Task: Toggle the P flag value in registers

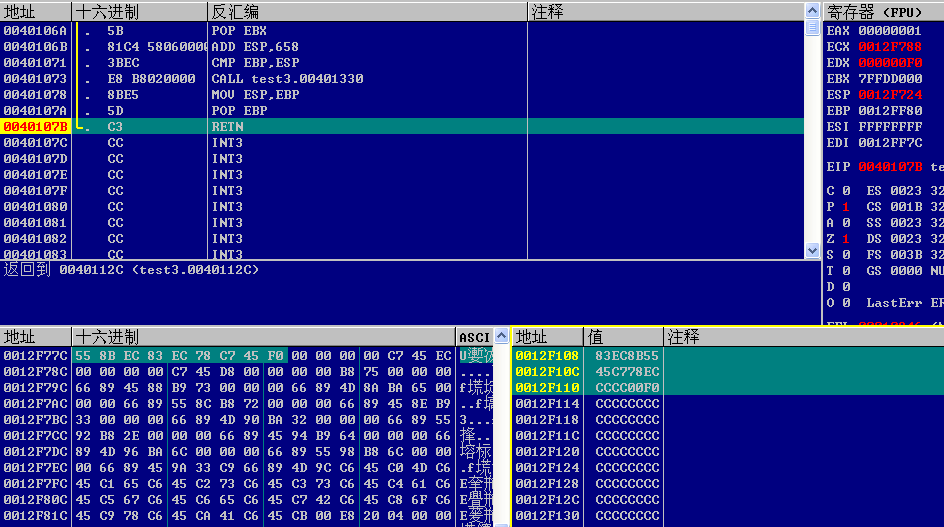Action: point(845,206)
